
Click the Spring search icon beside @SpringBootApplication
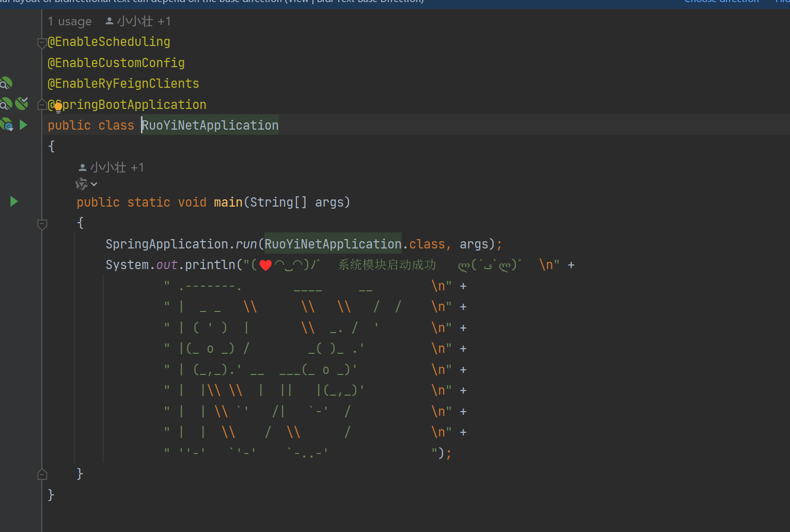point(6,104)
